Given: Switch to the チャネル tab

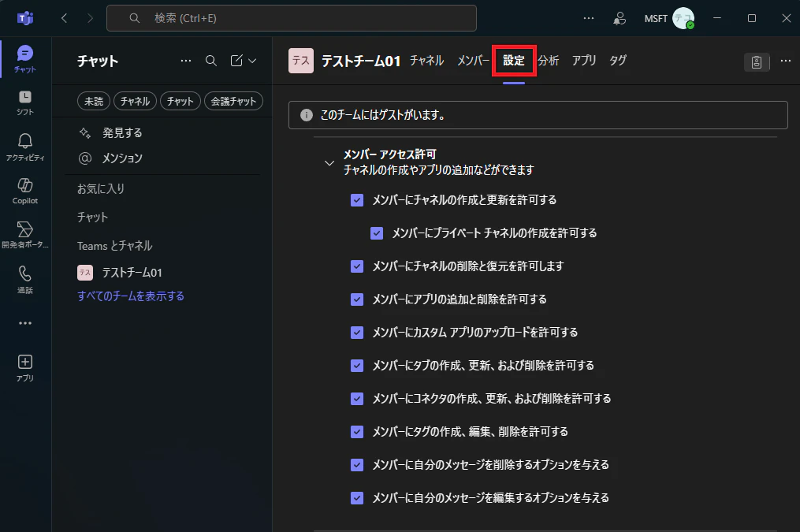Looking at the screenshot, I should coord(427,61).
